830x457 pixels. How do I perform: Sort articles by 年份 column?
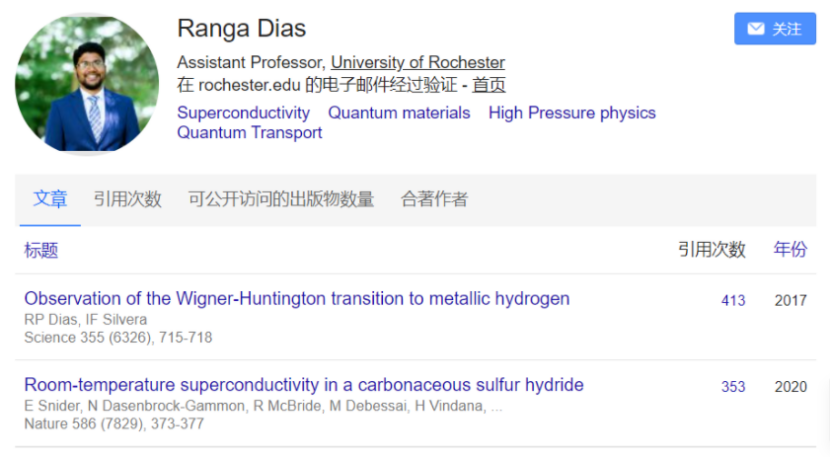(x=790, y=249)
